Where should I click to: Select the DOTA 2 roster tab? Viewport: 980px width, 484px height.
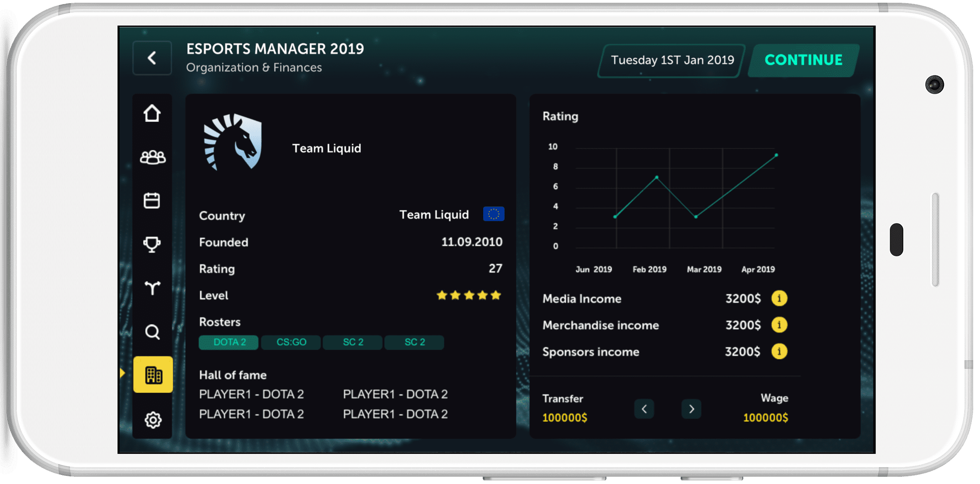[229, 342]
